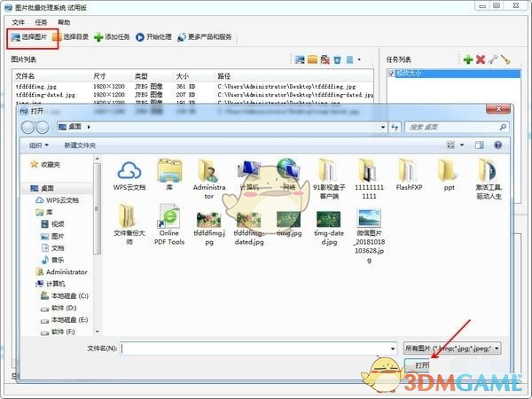Click the 搜索 桌面 search field
532x399 pixels.
point(457,127)
